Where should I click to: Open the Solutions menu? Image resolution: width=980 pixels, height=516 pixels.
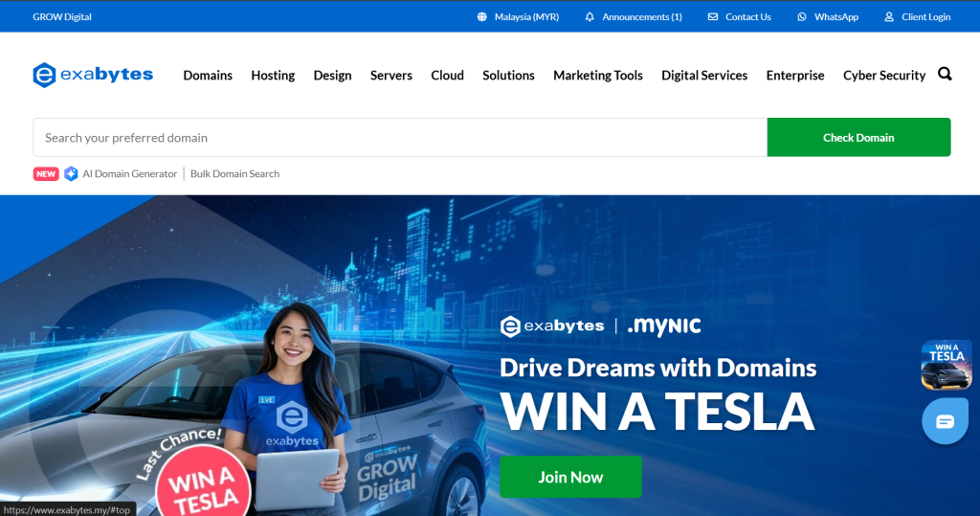coord(508,75)
